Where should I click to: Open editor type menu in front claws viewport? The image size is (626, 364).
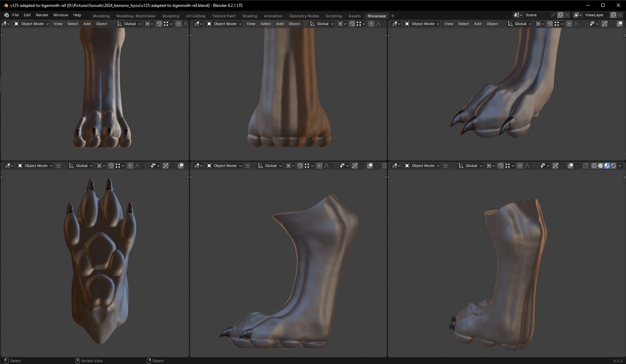(6, 24)
